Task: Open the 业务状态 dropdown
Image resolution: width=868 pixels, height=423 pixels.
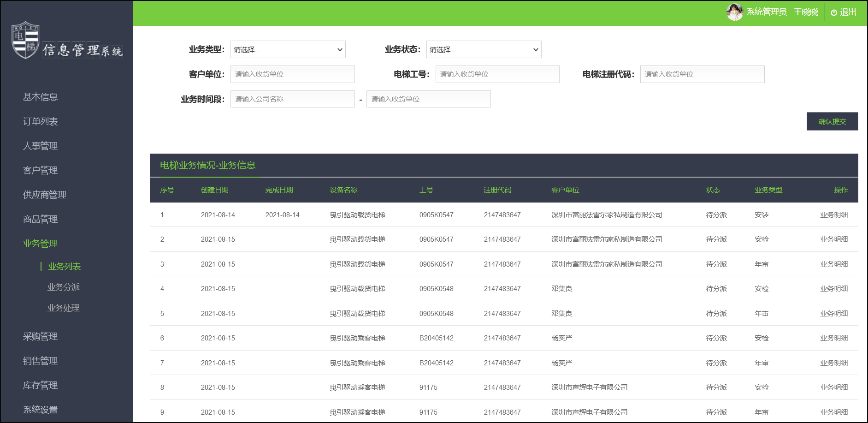Action: click(x=484, y=49)
